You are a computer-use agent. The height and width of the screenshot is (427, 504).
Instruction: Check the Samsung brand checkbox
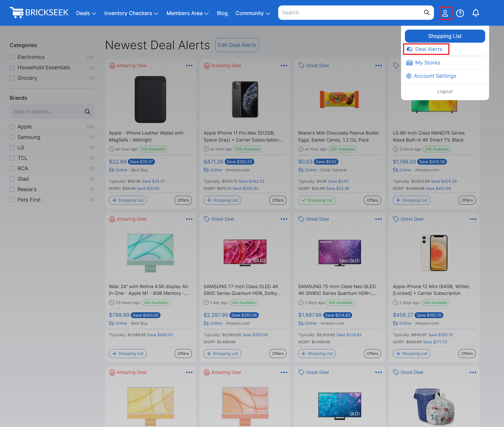tap(12, 137)
